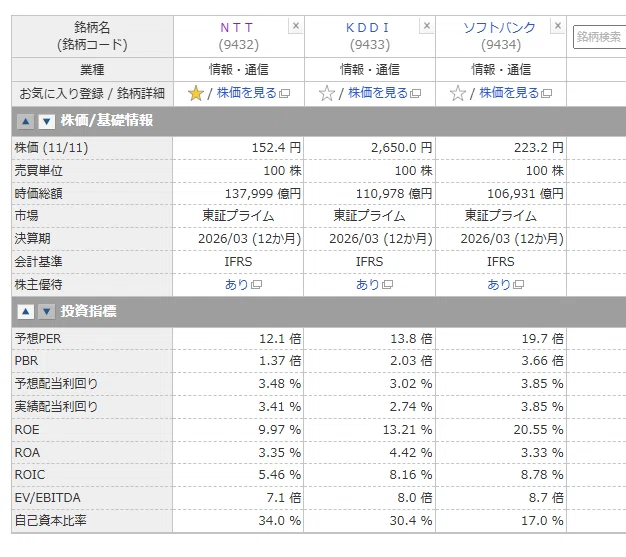Move 株価/基礎情報 section down with arrow
Screen dimensions: 626x557
(x=46, y=121)
